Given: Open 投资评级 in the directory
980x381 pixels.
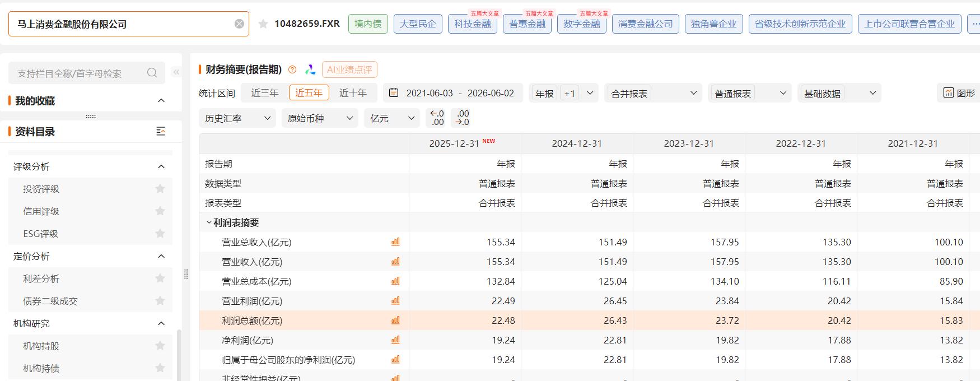Looking at the screenshot, I should (x=41, y=189).
